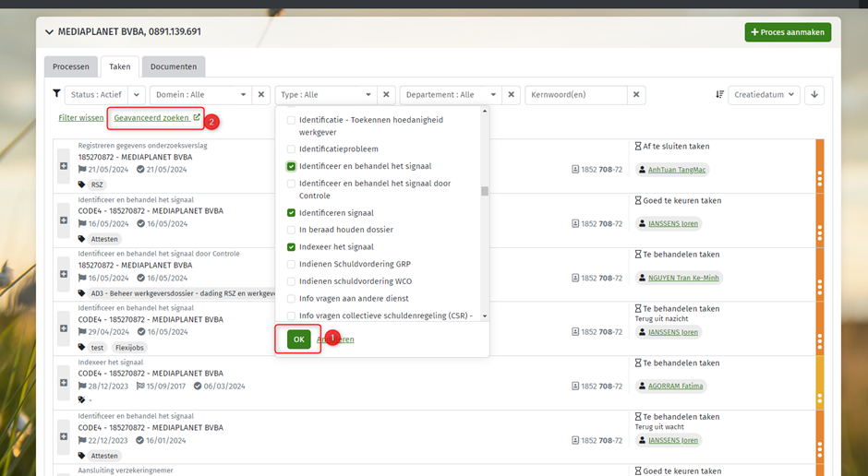Screen dimensions: 868x476
Task: Open the Departement : Alle dropdown
Action: (452, 94)
